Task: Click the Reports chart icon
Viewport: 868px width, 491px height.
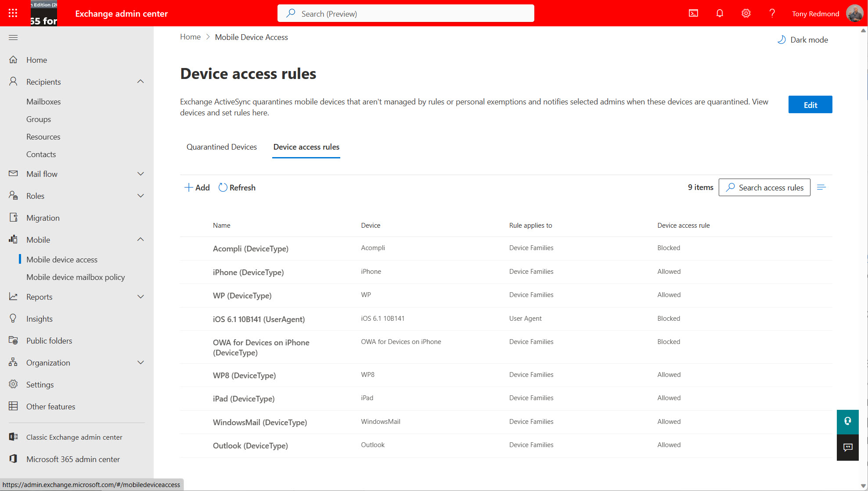Action: 13,297
